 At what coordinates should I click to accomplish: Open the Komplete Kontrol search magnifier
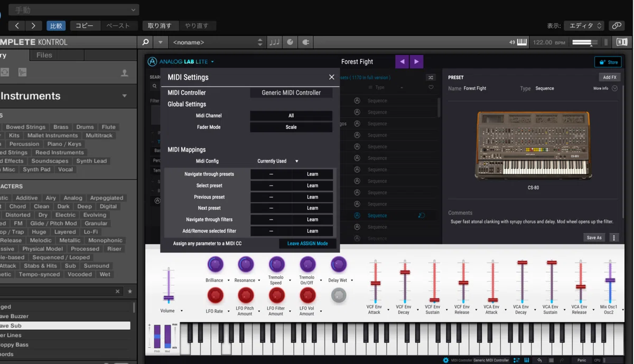(x=146, y=42)
